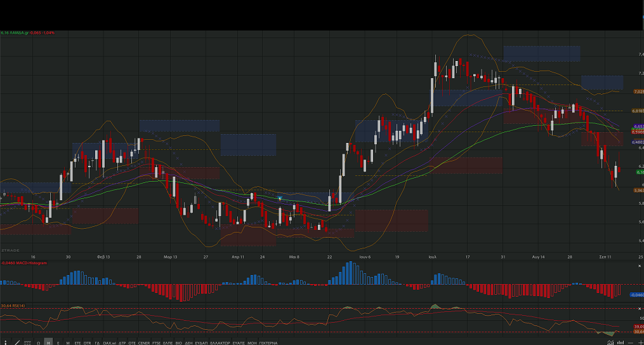Open the ΕΥΑΠΣ symbol chart
Viewport: 644px width, 345px height.
point(239,342)
